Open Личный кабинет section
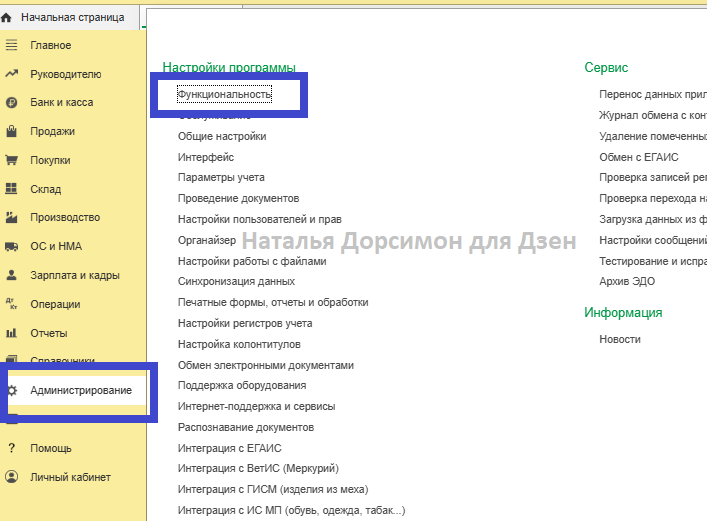 point(70,477)
